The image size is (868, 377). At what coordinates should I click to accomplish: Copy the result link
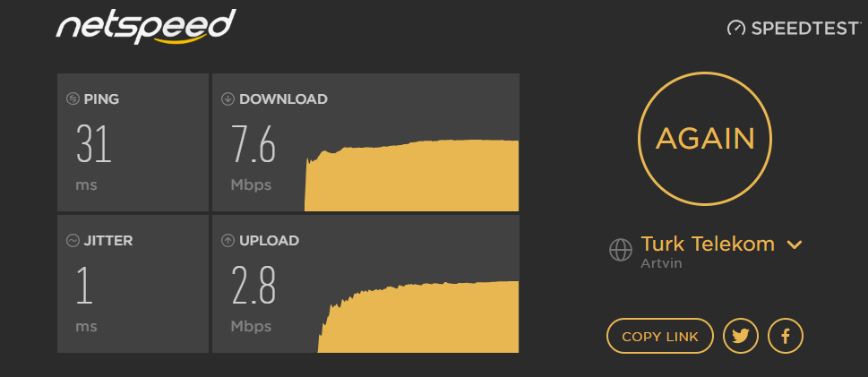click(660, 336)
